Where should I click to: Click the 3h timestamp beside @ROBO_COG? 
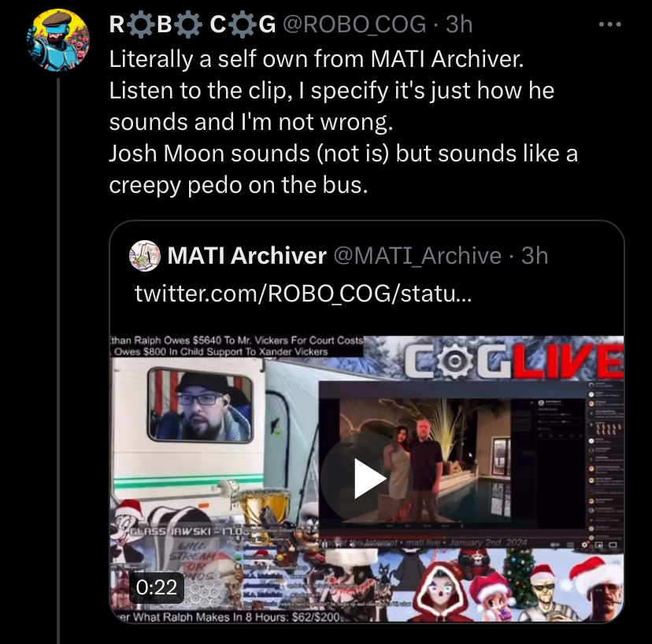point(459,24)
